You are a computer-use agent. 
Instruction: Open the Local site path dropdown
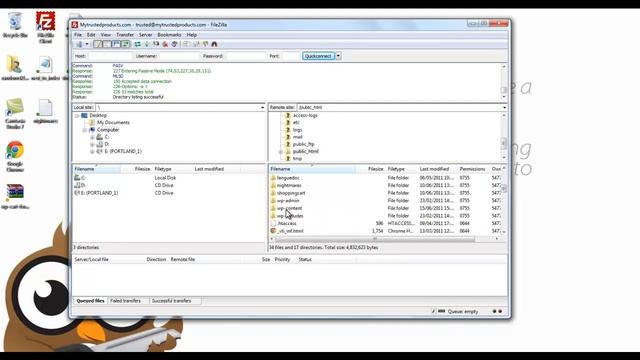[262, 107]
